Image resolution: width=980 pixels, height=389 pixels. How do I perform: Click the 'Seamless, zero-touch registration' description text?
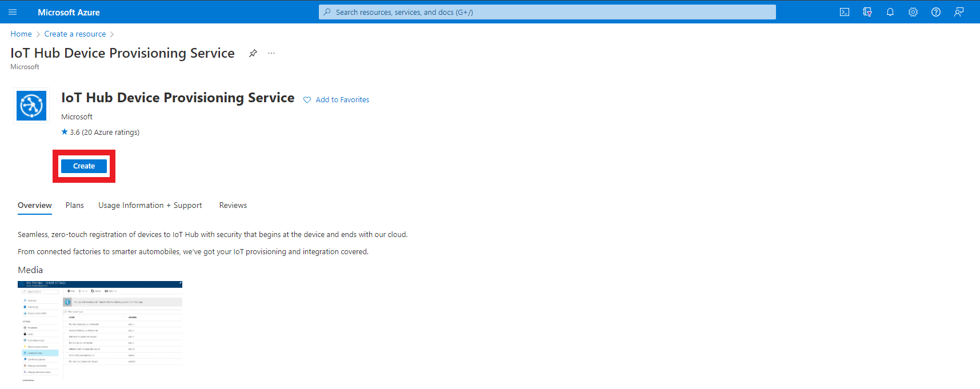click(x=213, y=234)
